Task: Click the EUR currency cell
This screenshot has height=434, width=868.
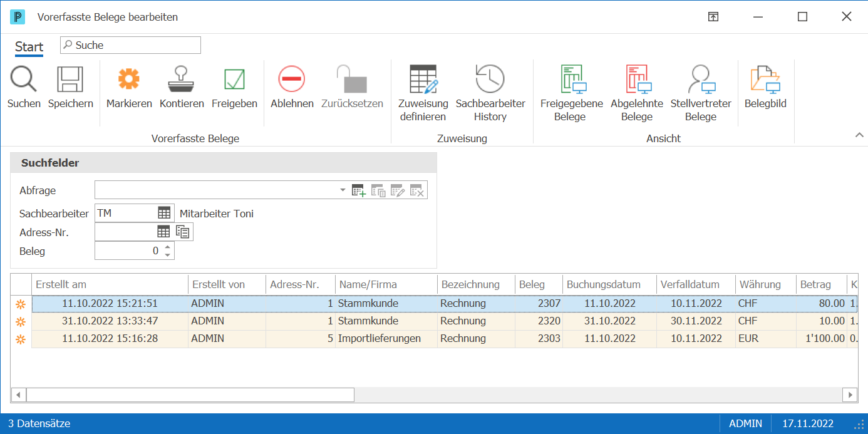Action: point(766,339)
